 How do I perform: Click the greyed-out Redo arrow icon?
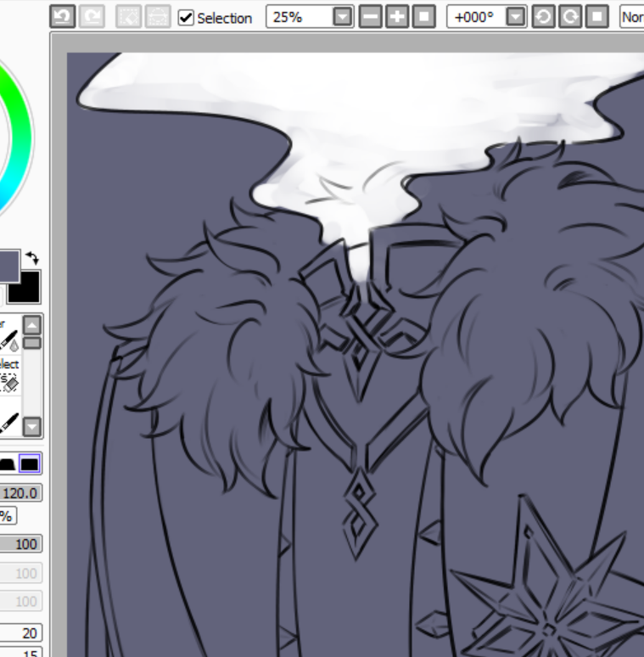pyautogui.click(x=92, y=17)
